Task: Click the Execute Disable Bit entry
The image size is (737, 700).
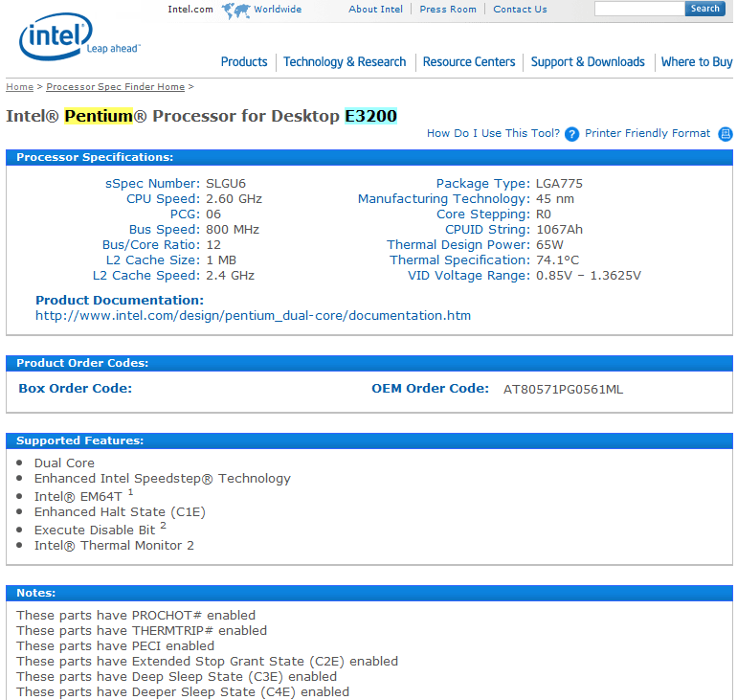Action: tap(100, 529)
